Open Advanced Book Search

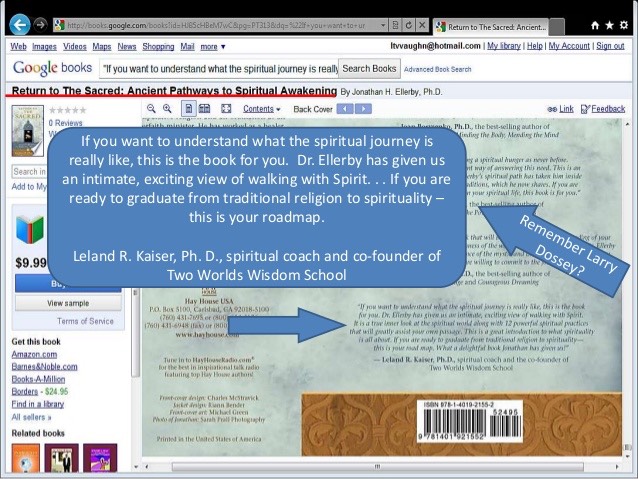point(437,69)
